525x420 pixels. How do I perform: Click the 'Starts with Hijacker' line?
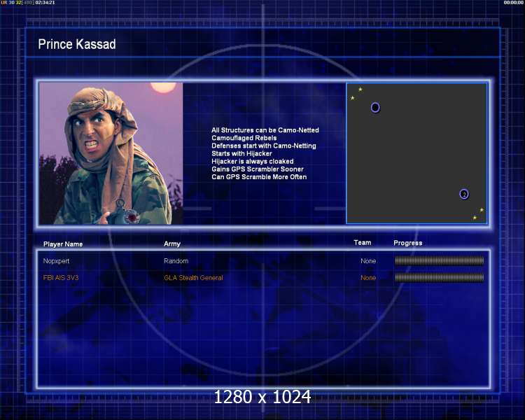241,153
